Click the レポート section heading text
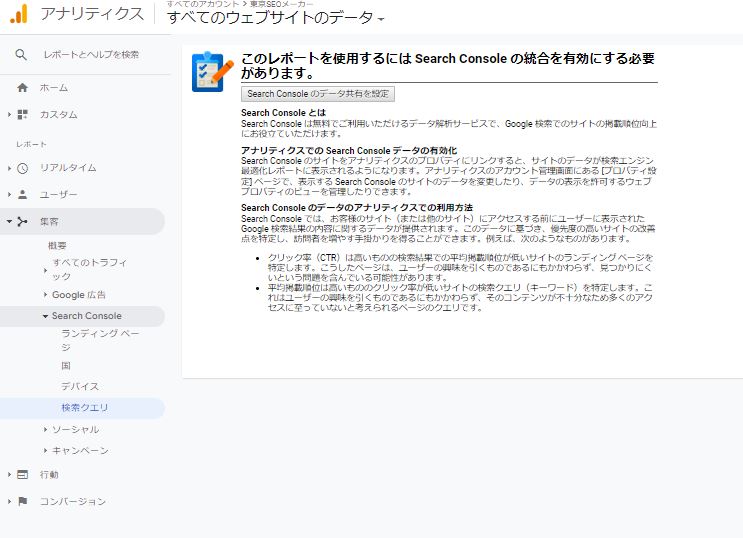 (x=31, y=144)
